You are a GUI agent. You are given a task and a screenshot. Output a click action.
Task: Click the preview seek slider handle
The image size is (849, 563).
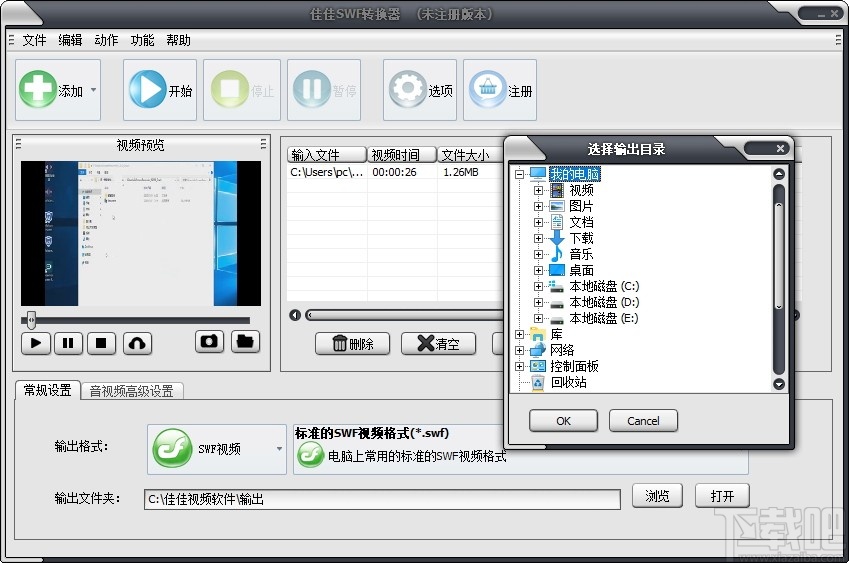[31, 320]
